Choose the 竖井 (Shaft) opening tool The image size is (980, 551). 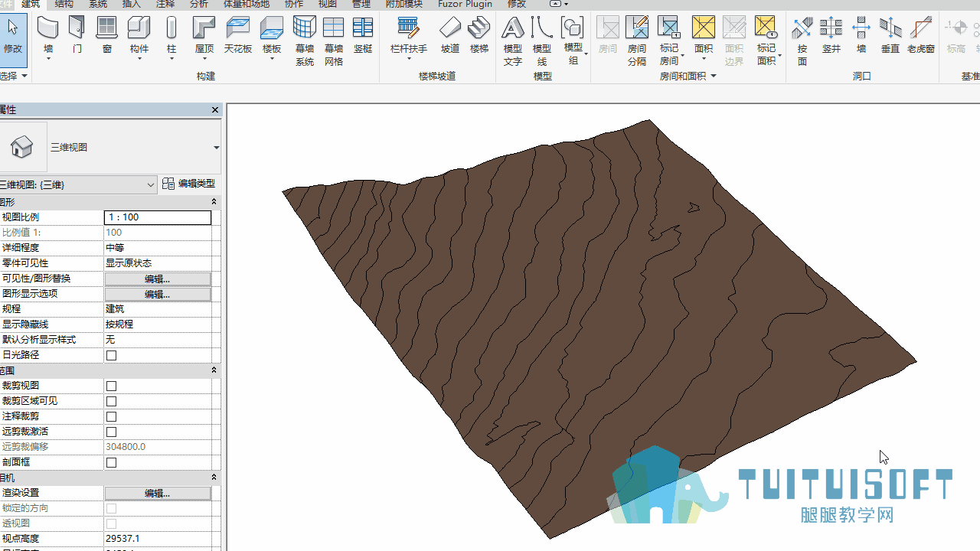click(831, 37)
